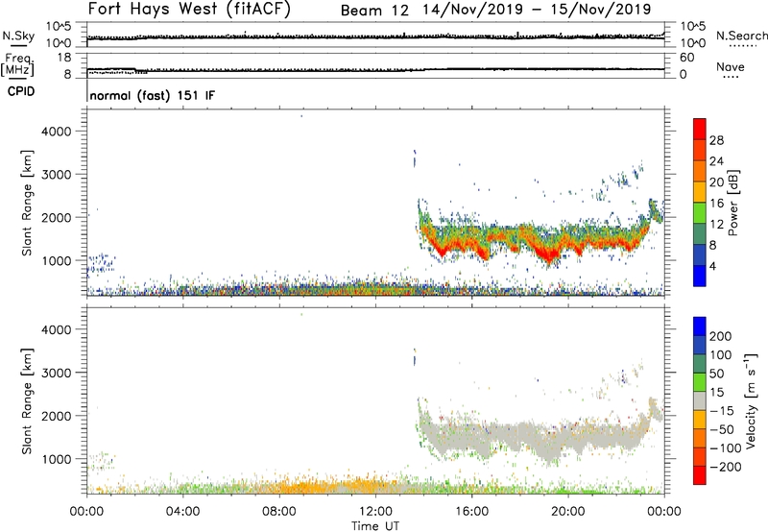Click the 'normal (fast) 151 IF' text

[x=153, y=95]
